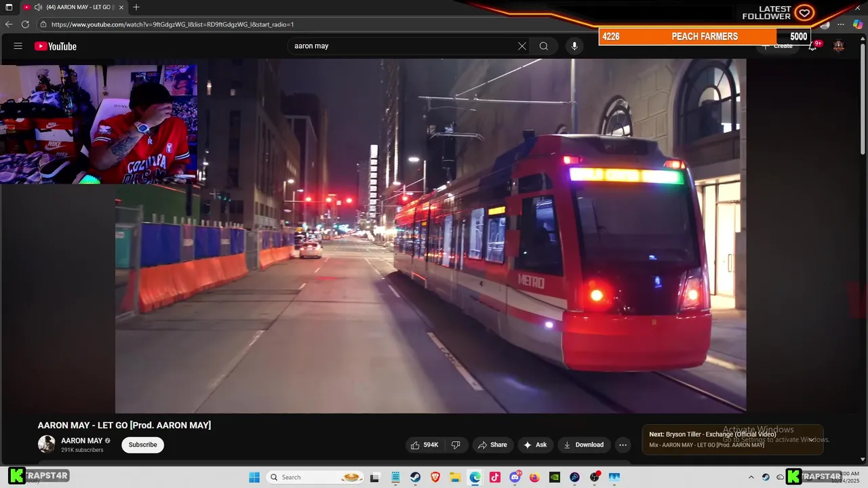
Task: Open the Copilot sidebar icon
Action: pyautogui.click(x=857, y=24)
